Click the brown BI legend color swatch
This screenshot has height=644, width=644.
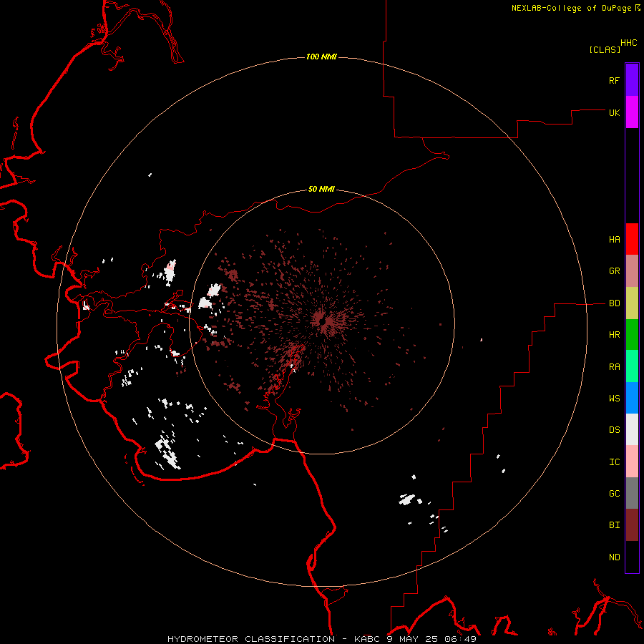click(x=632, y=525)
